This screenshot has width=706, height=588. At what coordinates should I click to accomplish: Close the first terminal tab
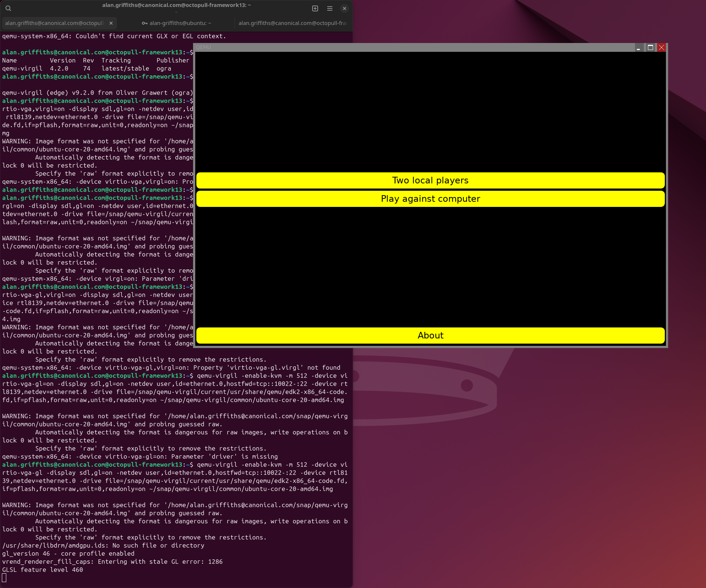click(x=111, y=23)
